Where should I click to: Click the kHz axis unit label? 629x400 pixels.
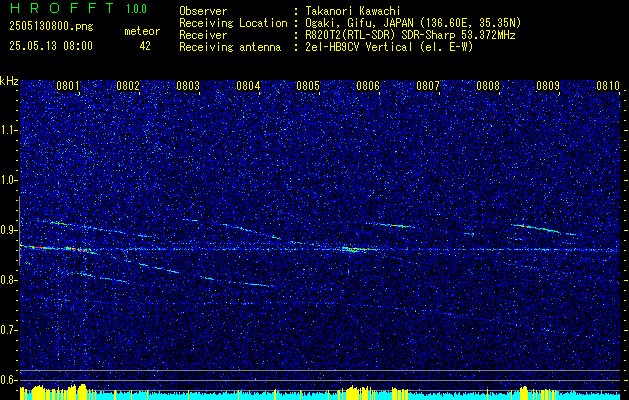pos(9,81)
